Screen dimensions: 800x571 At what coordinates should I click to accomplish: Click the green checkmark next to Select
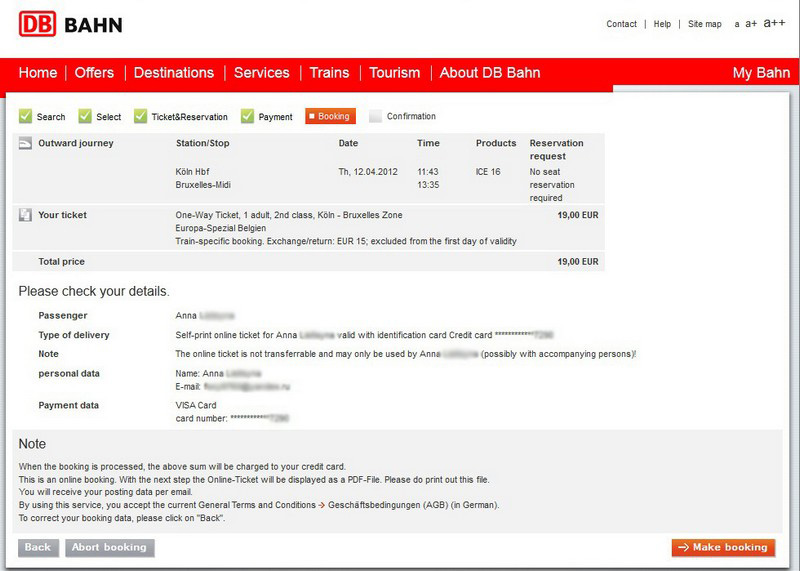point(85,116)
